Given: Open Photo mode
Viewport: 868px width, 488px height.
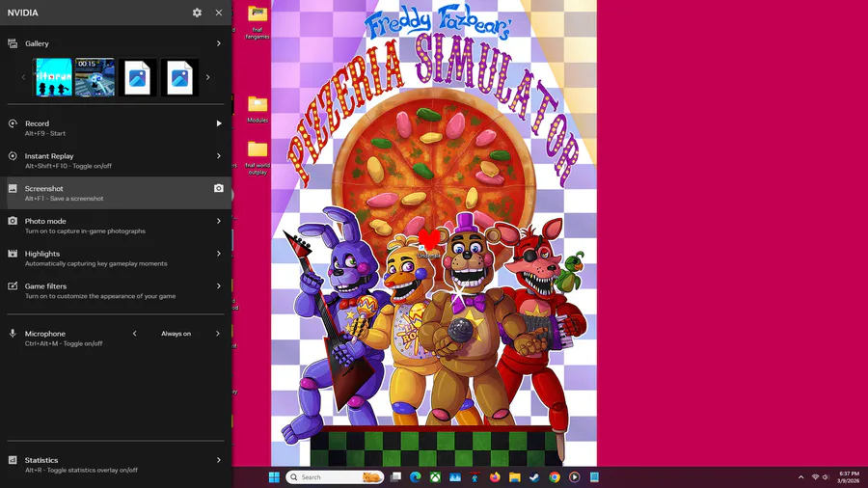Looking at the screenshot, I should 116,226.
